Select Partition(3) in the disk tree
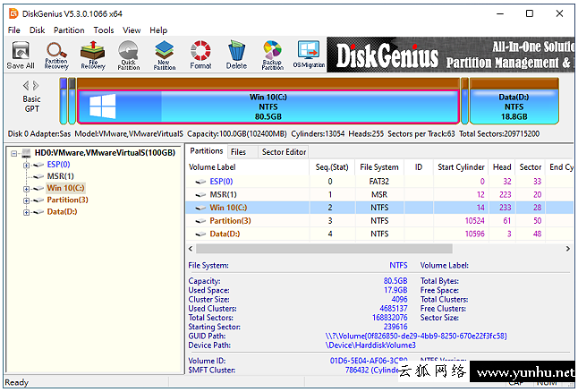This screenshot has width=578, height=392. click(x=67, y=200)
